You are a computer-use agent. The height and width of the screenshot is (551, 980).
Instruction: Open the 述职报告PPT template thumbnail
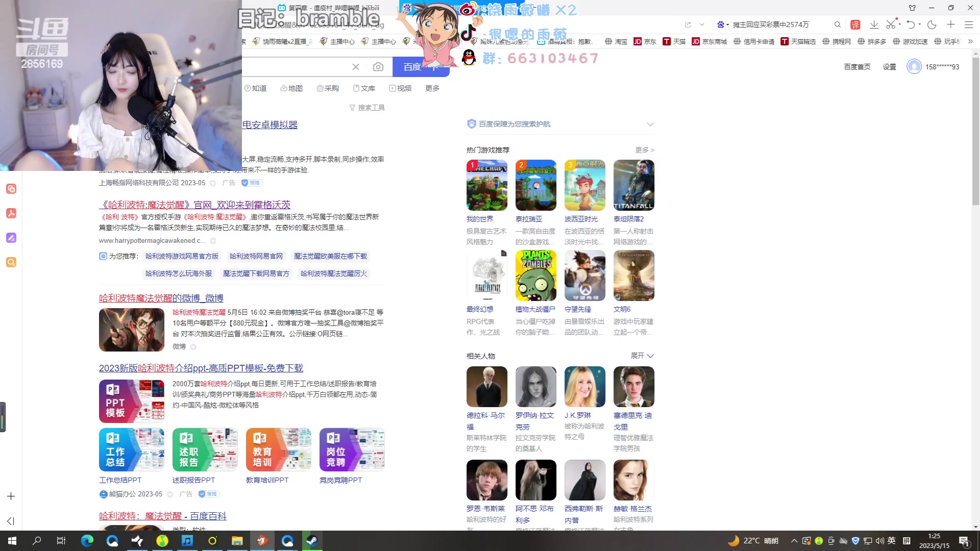coord(205,450)
